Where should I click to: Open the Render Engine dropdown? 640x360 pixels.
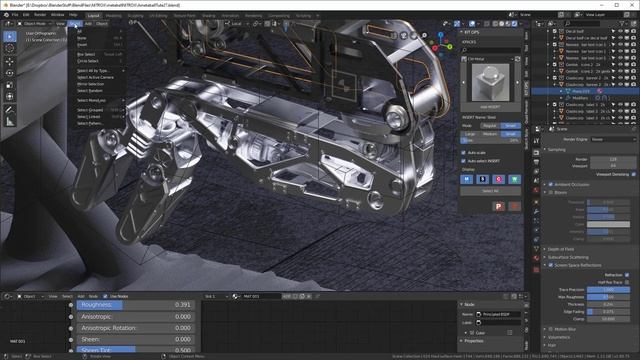[613, 139]
